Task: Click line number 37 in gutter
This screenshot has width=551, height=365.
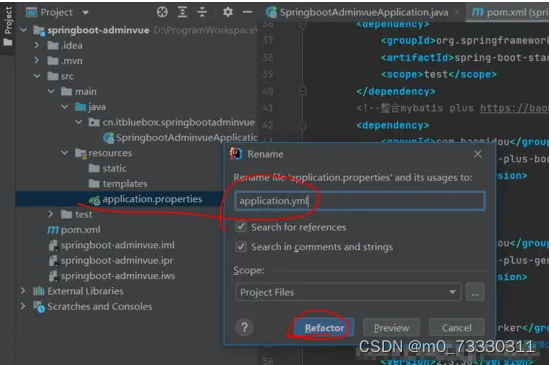Action: coord(268,40)
